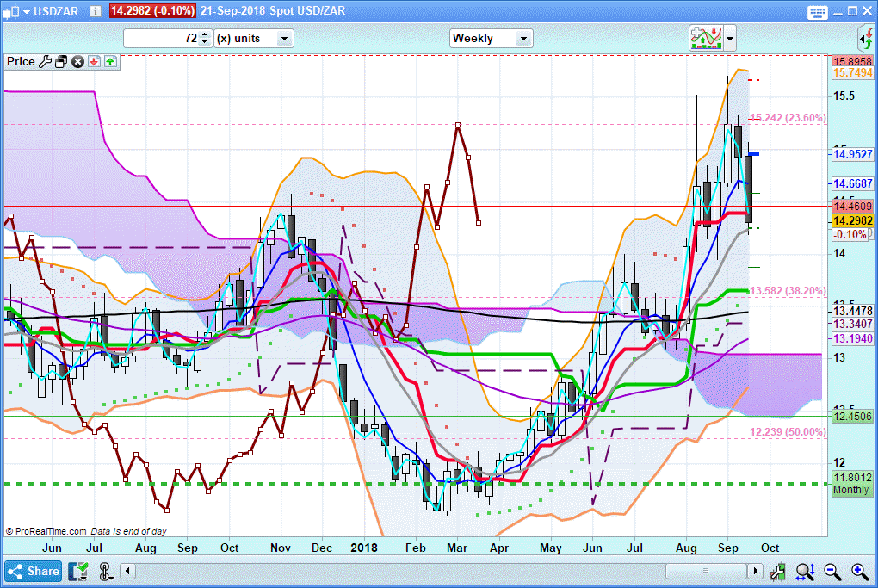Open Price settings wrench icon
The width and height of the screenshot is (878, 588).
45,62
